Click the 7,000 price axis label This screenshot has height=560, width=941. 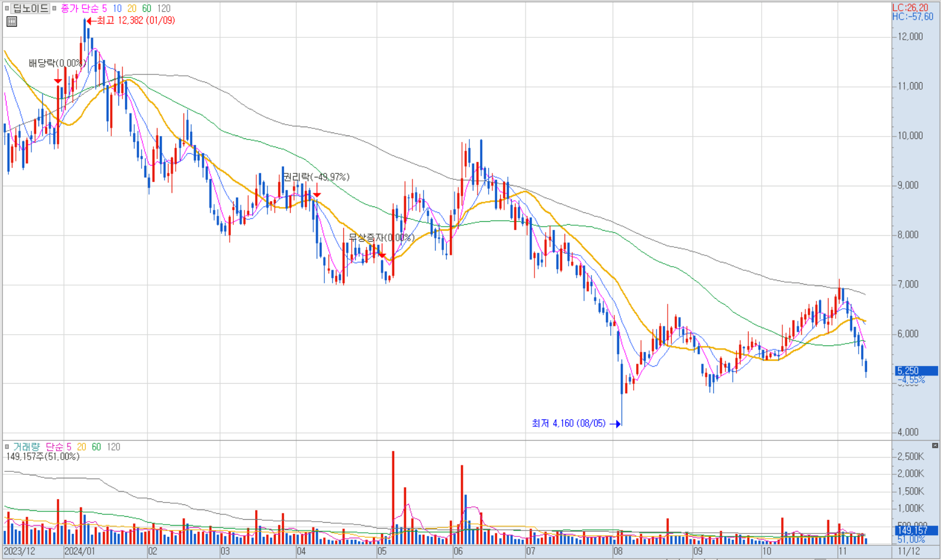coord(908,285)
